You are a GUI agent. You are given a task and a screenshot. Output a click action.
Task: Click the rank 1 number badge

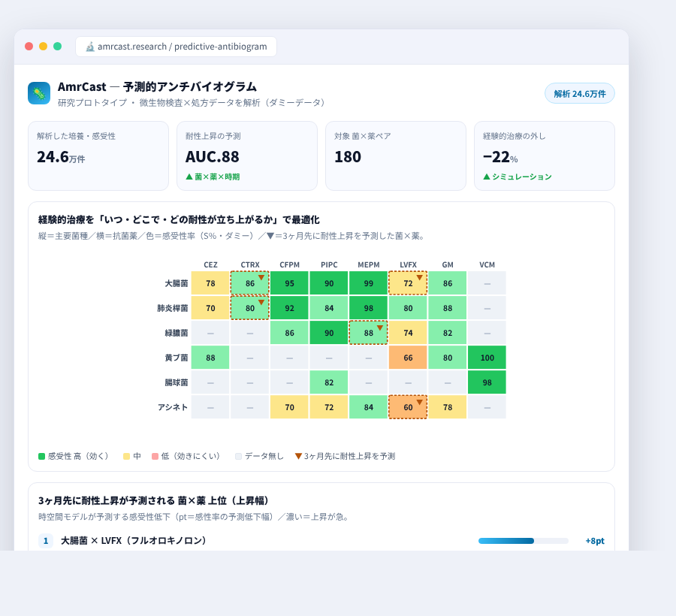coord(46,541)
